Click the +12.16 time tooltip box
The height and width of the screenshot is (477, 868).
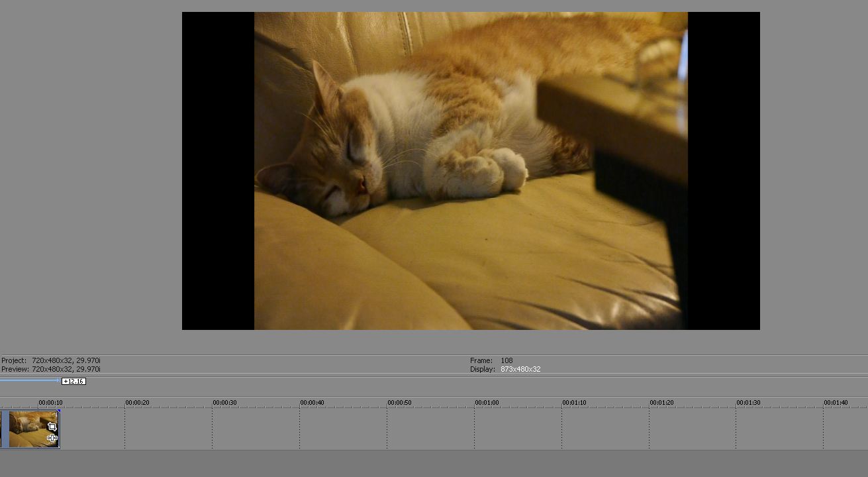click(73, 382)
